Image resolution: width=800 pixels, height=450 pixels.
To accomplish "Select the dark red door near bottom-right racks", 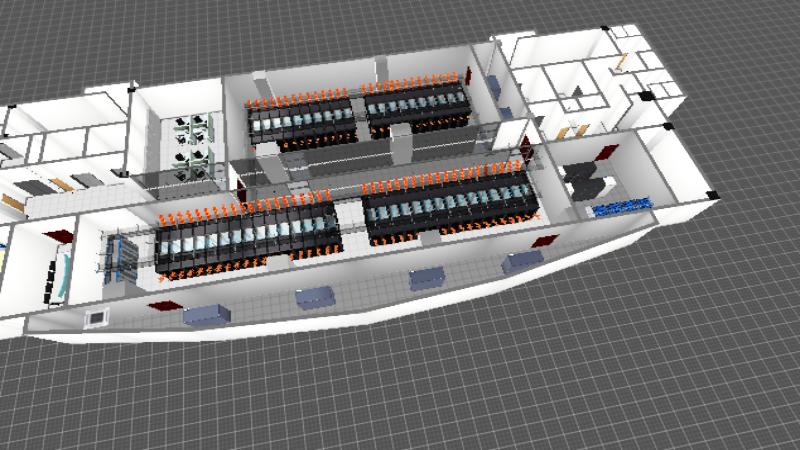I will coord(544,241).
